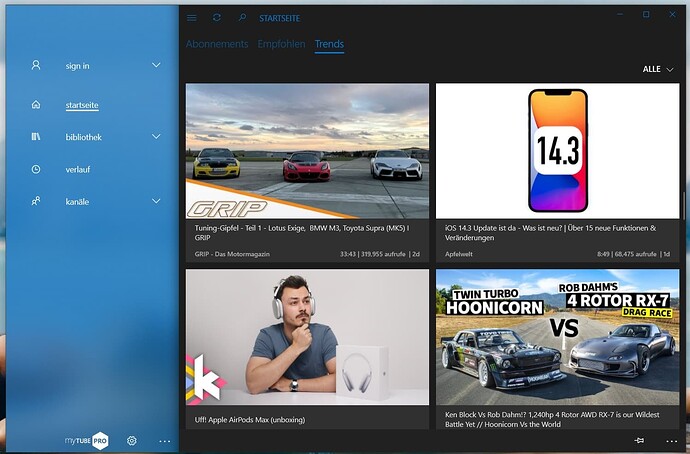Screen dimensions: 690x454
Task: Open bibliothek in sidebar
Action: [84, 137]
